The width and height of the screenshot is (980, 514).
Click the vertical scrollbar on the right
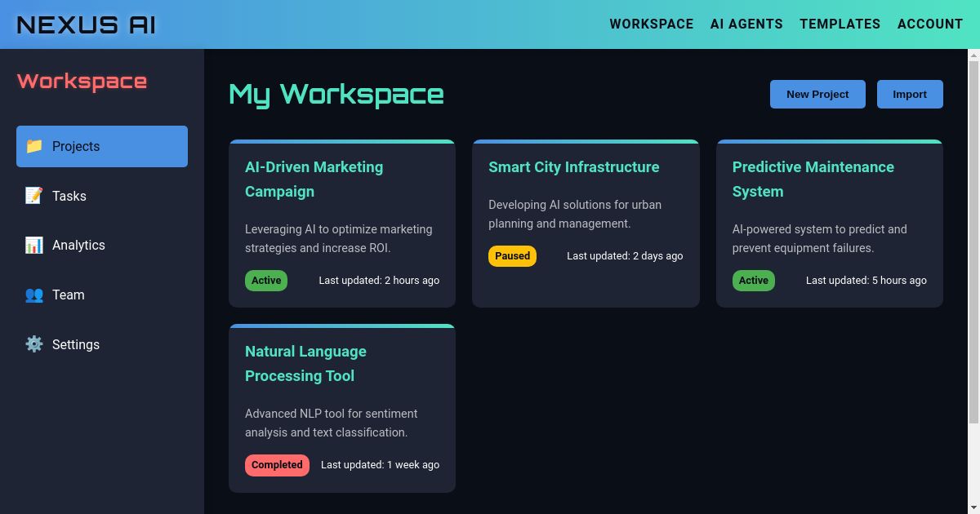pyautogui.click(x=973, y=245)
